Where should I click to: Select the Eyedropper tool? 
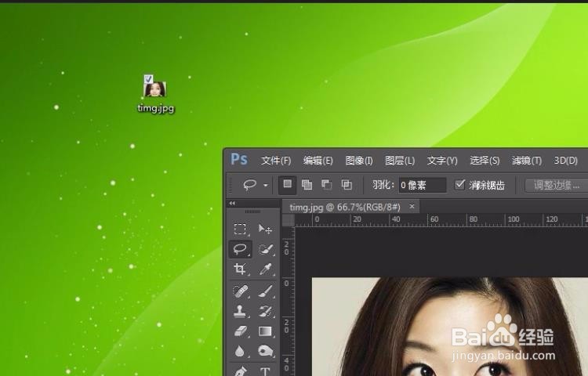(x=265, y=269)
